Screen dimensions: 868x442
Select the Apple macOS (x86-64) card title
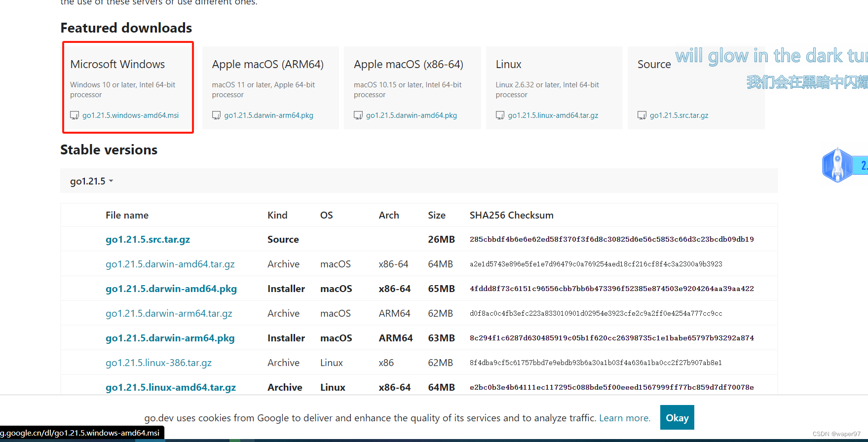(x=409, y=64)
